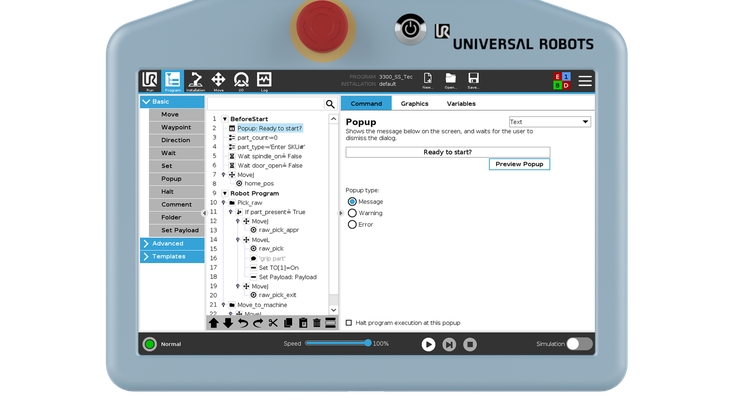The width and height of the screenshot is (735, 413).
Task: Click the cut scissors icon in tree toolbar
Action: coord(273,323)
